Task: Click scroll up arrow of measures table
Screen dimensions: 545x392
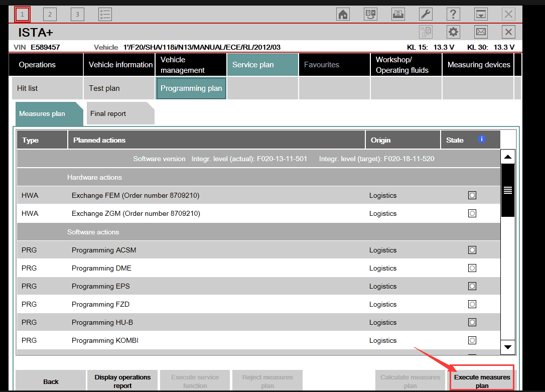Action: 508,157
